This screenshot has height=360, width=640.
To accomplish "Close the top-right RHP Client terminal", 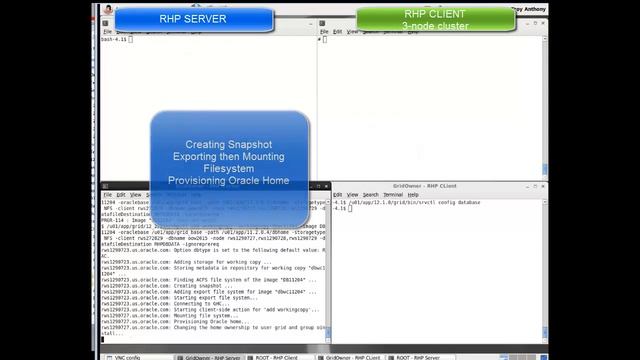I will 543,23.
